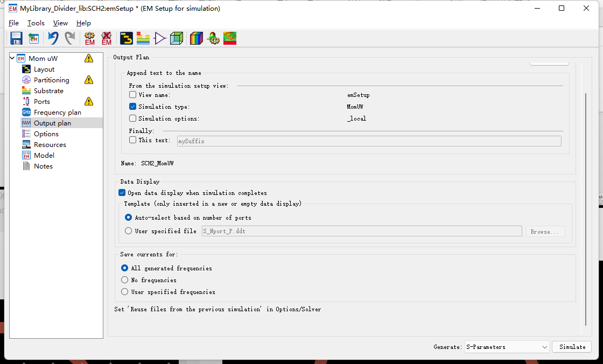
Task: Select Auto-select based on number of ports
Action: pos(129,218)
